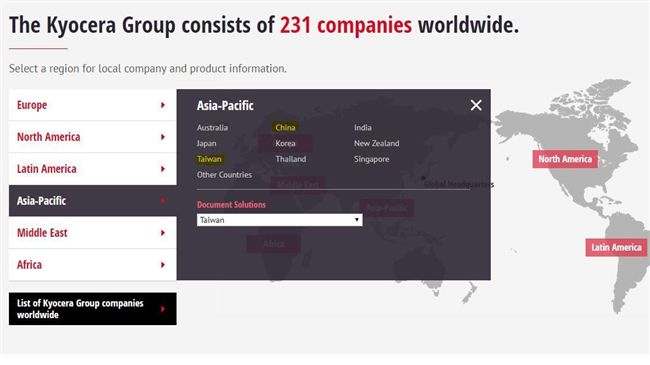Image resolution: width=650 pixels, height=365 pixels.
Task: Select Asia-Pacific region in sidebar
Action: point(92,201)
